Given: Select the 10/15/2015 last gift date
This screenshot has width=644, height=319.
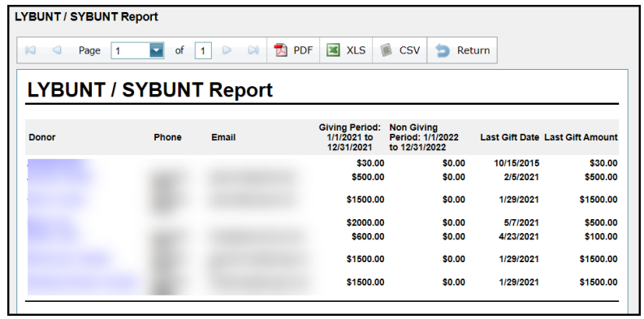Looking at the screenshot, I should [516, 163].
